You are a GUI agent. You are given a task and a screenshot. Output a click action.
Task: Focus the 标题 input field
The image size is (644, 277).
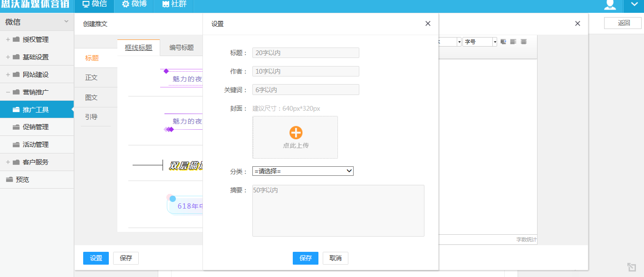click(x=306, y=53)
